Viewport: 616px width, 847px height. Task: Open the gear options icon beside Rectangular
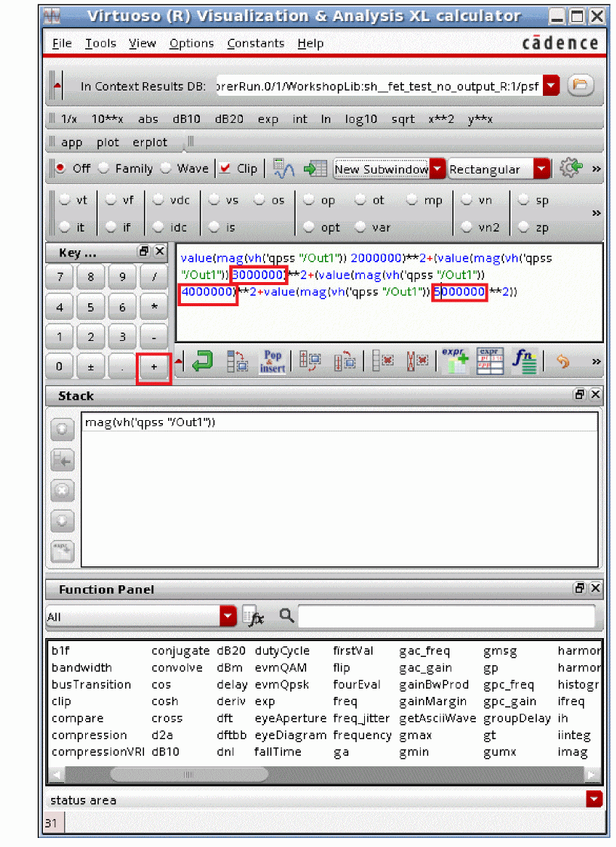click(571, 168)
